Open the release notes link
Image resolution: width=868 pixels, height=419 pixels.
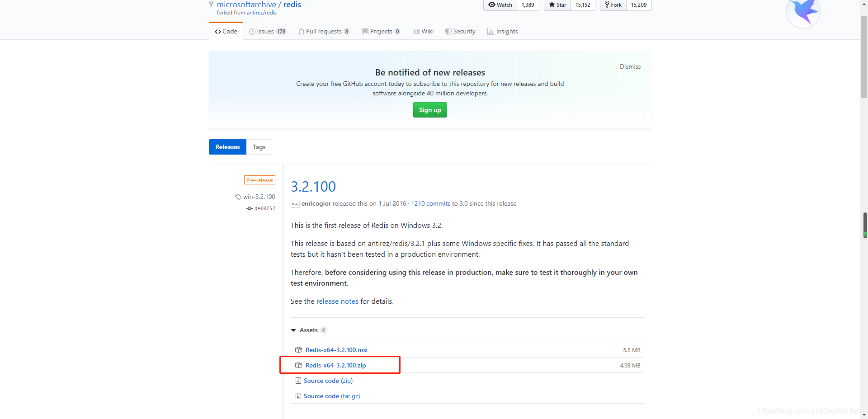coord(337,301)
